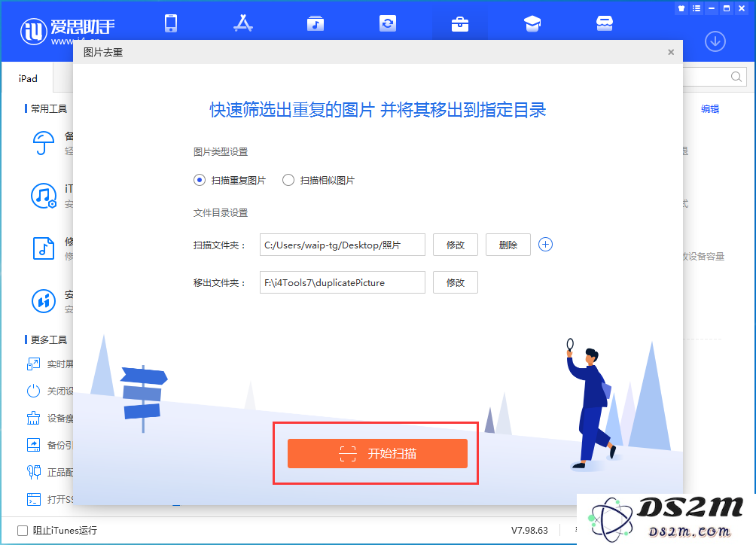Click version text V7.98.63

tap(529, 531)
